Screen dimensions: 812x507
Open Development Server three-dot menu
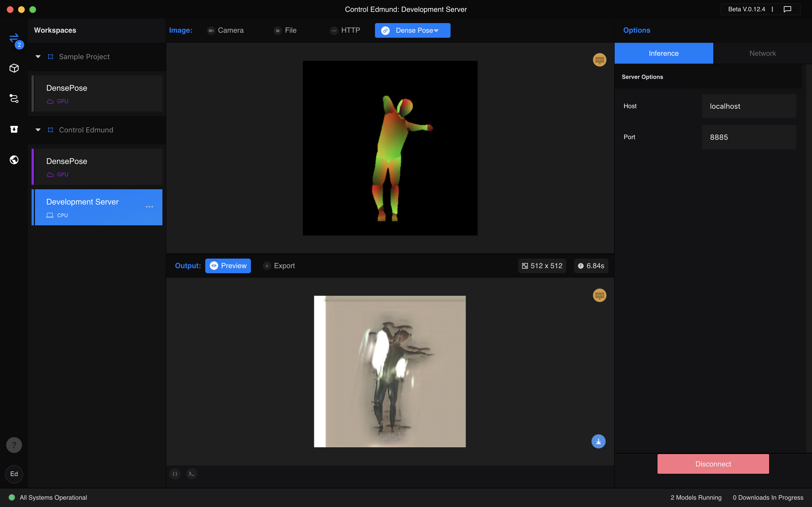click(x=149, y=207)
